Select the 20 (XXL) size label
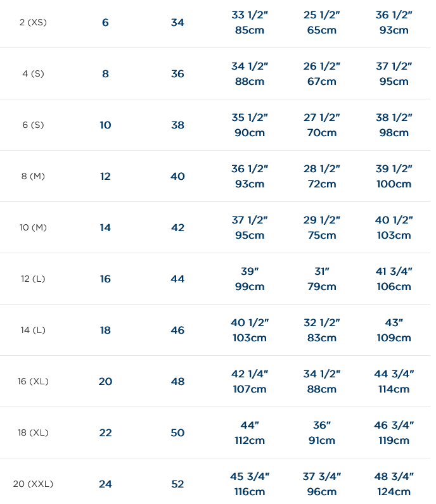436x504 pixels. 33,484
